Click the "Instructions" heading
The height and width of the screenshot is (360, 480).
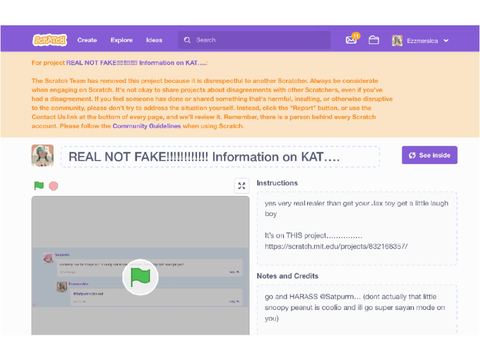point(277,183)
